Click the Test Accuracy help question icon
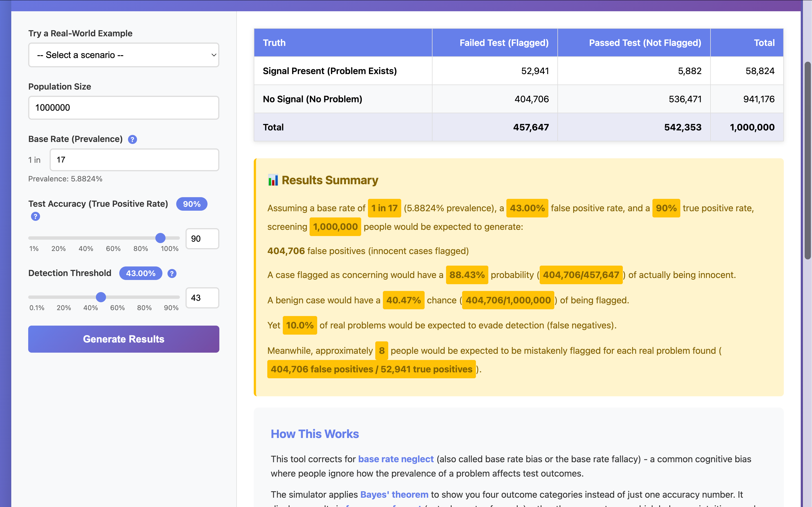The image size is (812, 507). click(35, 217)
